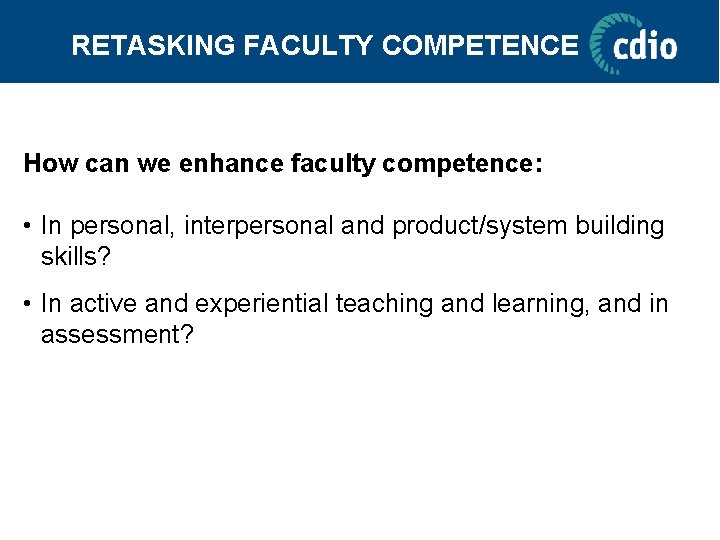The height and width of the screenshot is (540, 720).
Task: Click the text 'In personal, interpersonal and product/system building'
Action: point(352,226)
